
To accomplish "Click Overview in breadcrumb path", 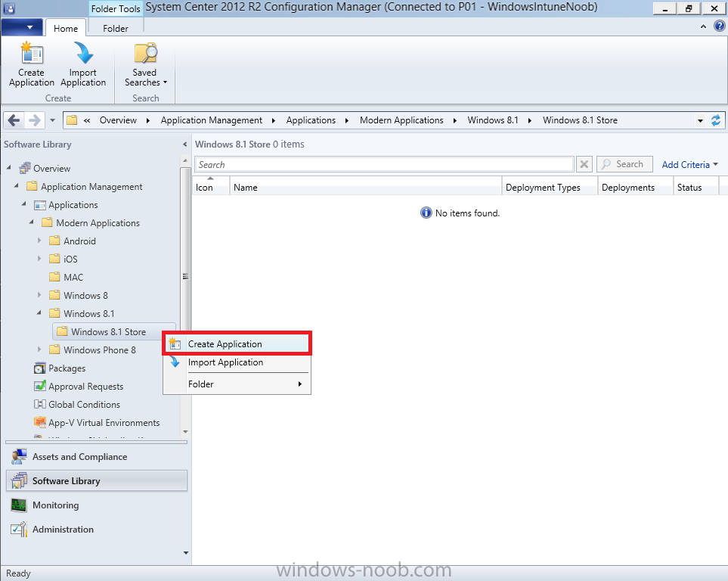I will click(x=118, y=120).
